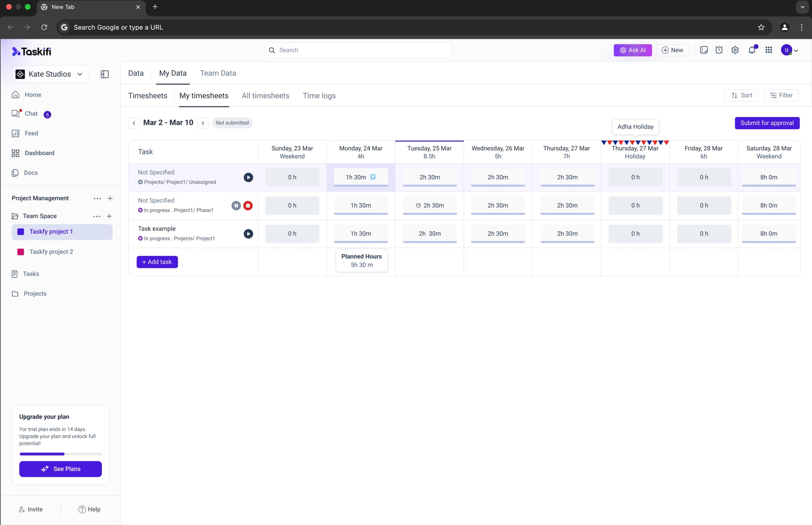Stop the running Phase1 task timer

[248, 206]
